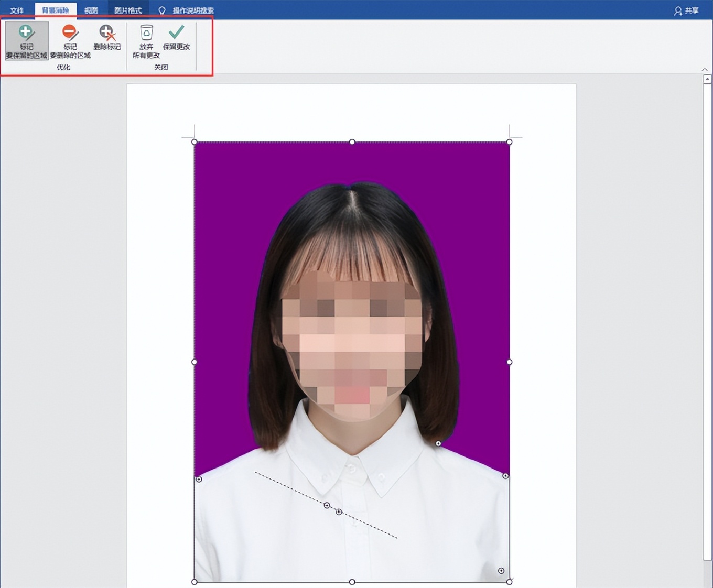Click the right-middle picture resize handle

(510, 362)
